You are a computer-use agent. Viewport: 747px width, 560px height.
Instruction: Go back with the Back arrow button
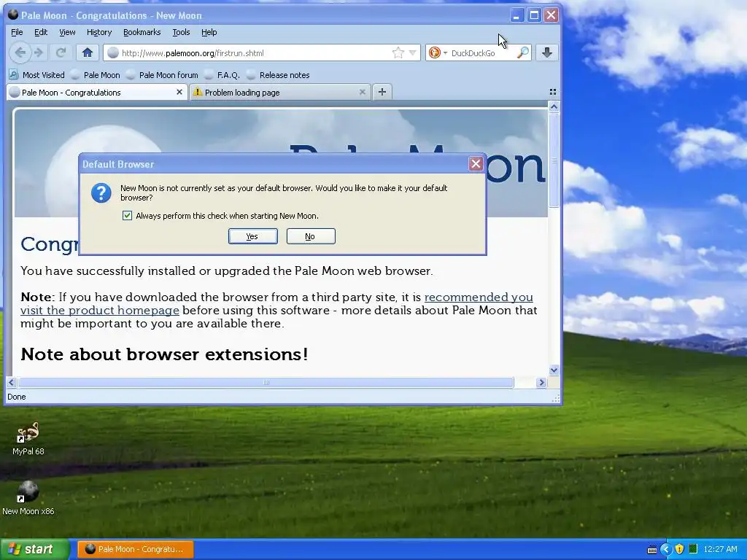[x=20, y=52]
